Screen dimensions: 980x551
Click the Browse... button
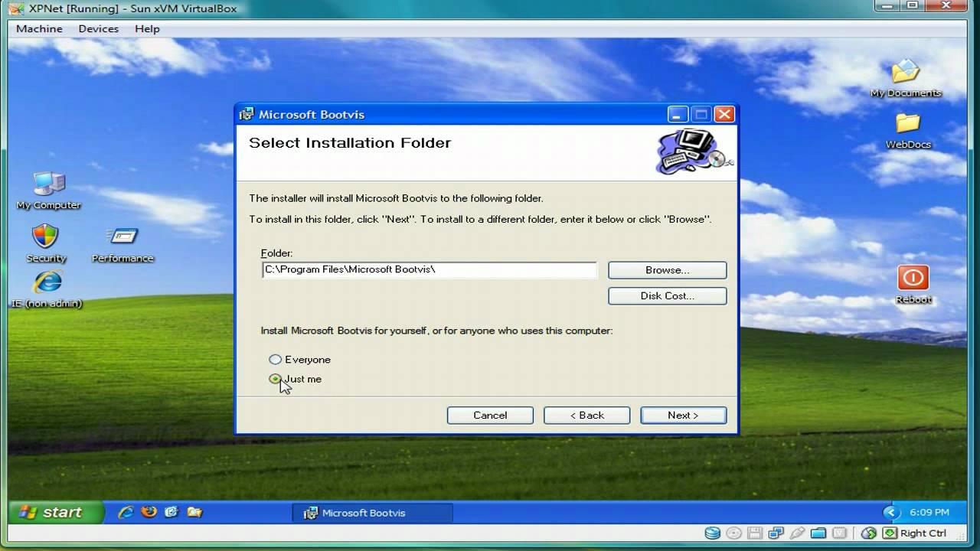pyautogui.click(x=667, y=270)
